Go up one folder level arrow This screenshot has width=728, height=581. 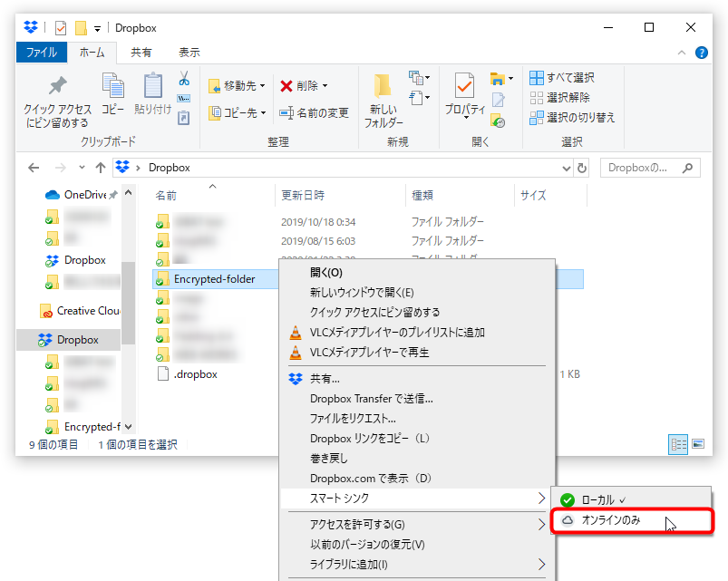coord(101,168)
